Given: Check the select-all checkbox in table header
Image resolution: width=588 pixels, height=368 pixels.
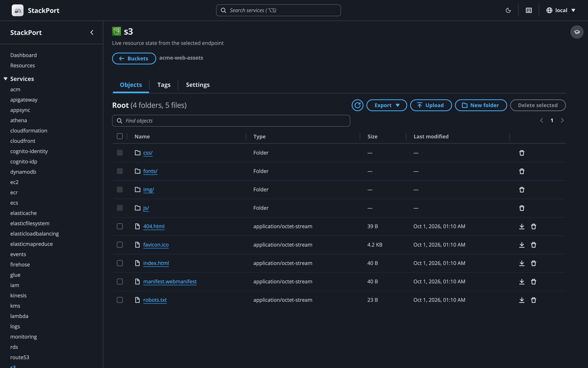Looking at the screenshot, I should coord(120,136).
